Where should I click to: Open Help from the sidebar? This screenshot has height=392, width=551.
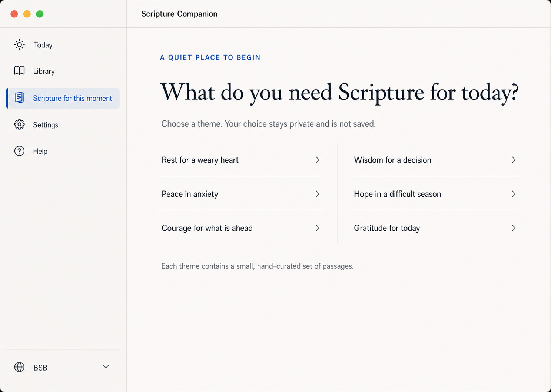tap(63, 151)
